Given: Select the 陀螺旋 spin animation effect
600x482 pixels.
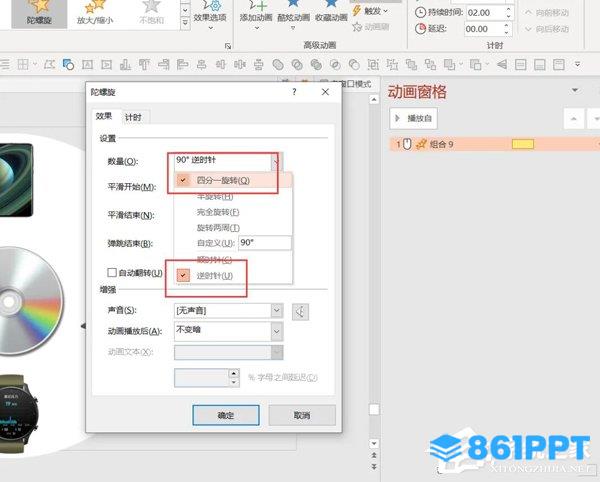Looking at the screenshot, I should click(x=39, y=13).
